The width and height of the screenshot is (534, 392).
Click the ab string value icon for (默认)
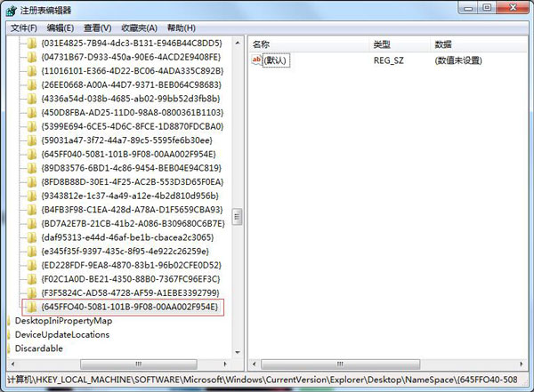tap(256, 60)
